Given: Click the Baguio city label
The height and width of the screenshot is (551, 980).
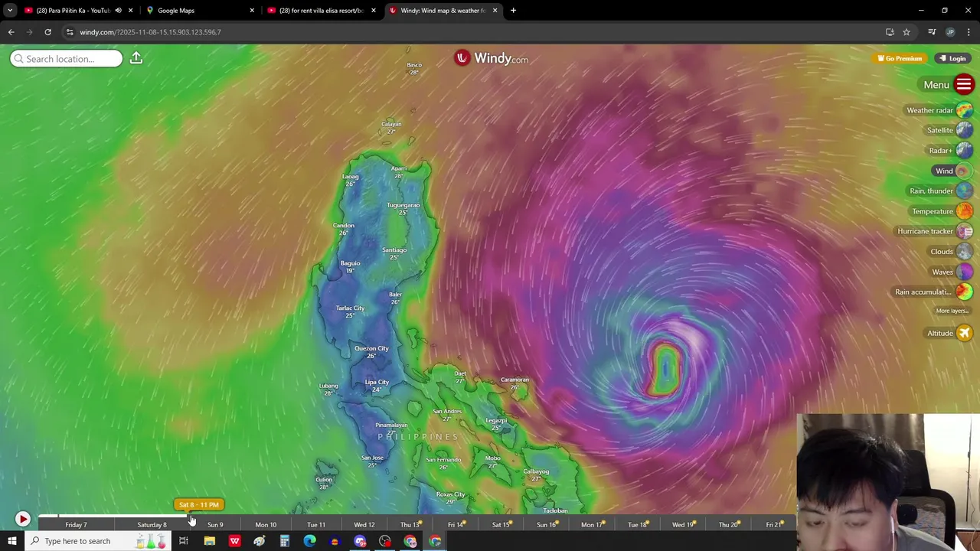Looking at the screenshot, I should pos(350,263).
